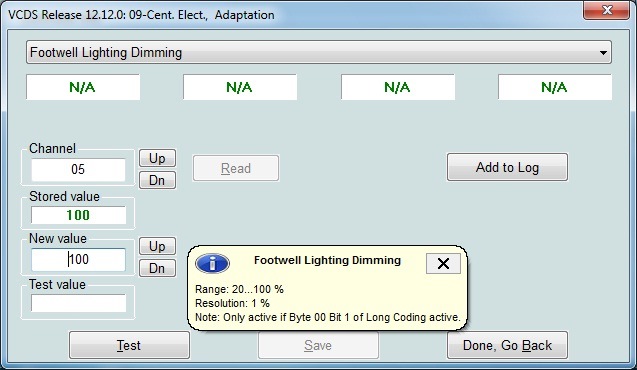
Task: Save the adaptation value
Action: [318, 345]
